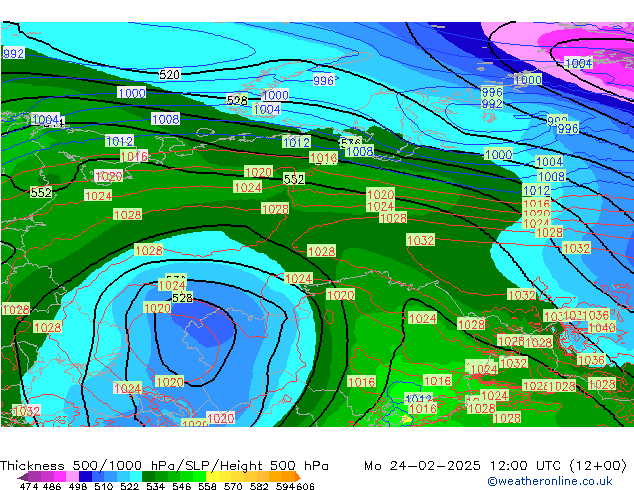
Task: Click the black 520 height contour label
Action: click(x=170, y=75)
